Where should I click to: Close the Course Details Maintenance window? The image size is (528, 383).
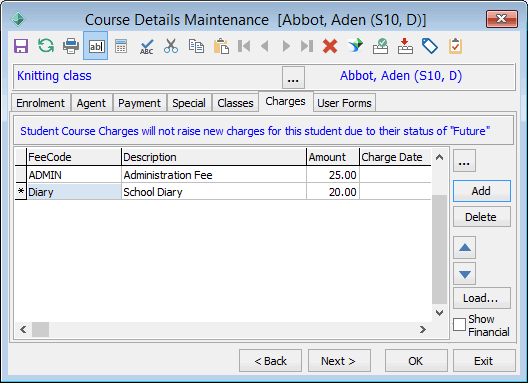502,19
